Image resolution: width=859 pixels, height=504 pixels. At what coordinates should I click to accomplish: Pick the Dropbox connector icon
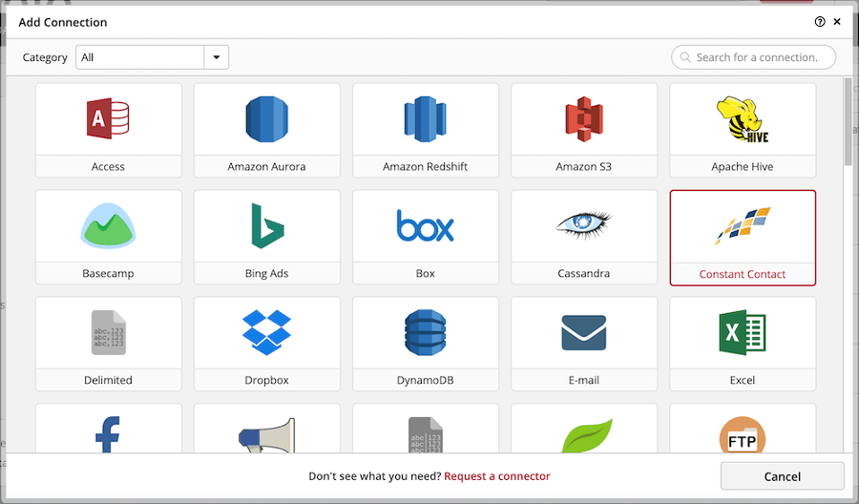click(267, 332)
